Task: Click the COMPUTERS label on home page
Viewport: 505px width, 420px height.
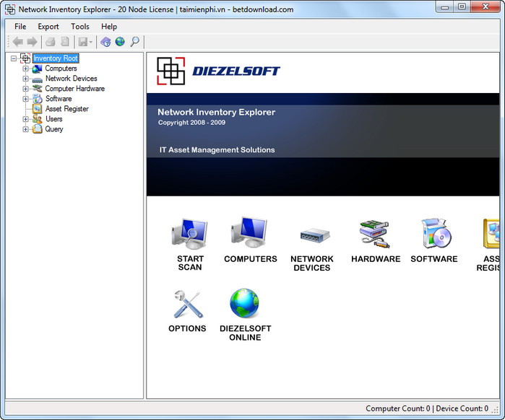Action: pos(251,259)
